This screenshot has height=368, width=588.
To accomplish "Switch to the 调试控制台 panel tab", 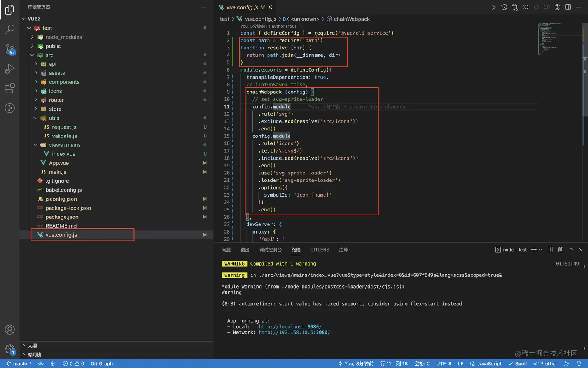I will [x=270, y=250].
